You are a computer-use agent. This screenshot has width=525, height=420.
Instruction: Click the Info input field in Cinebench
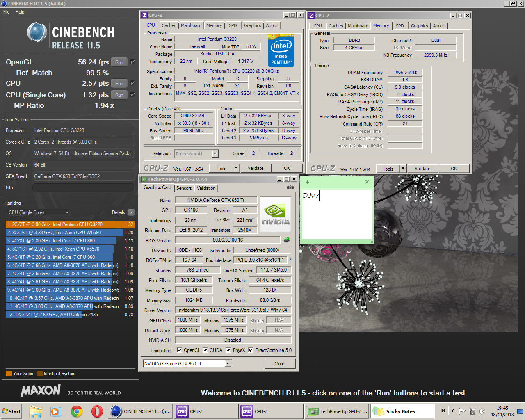(84, 188)
